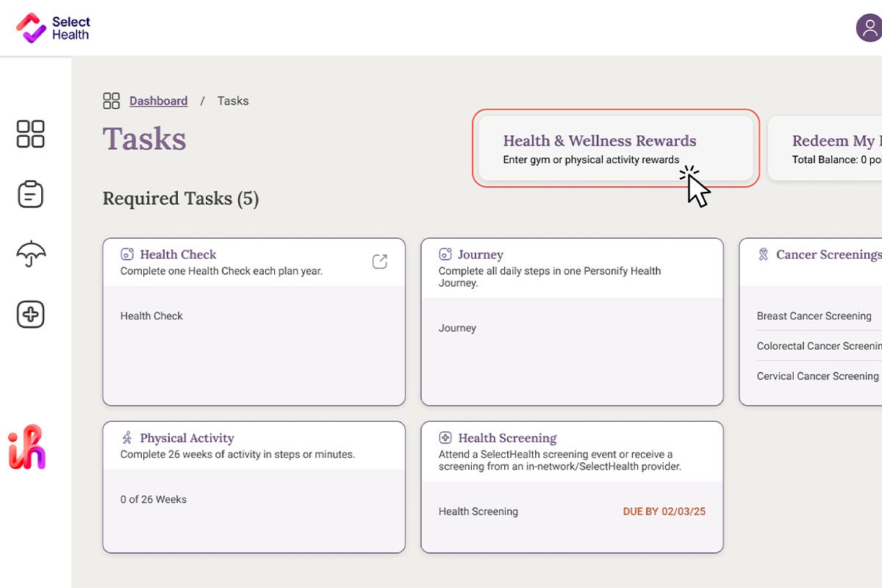The image size is (882, 588).
Task: Open the dashboard grid icon in sidebar
Action: click(x=31, y=134)
